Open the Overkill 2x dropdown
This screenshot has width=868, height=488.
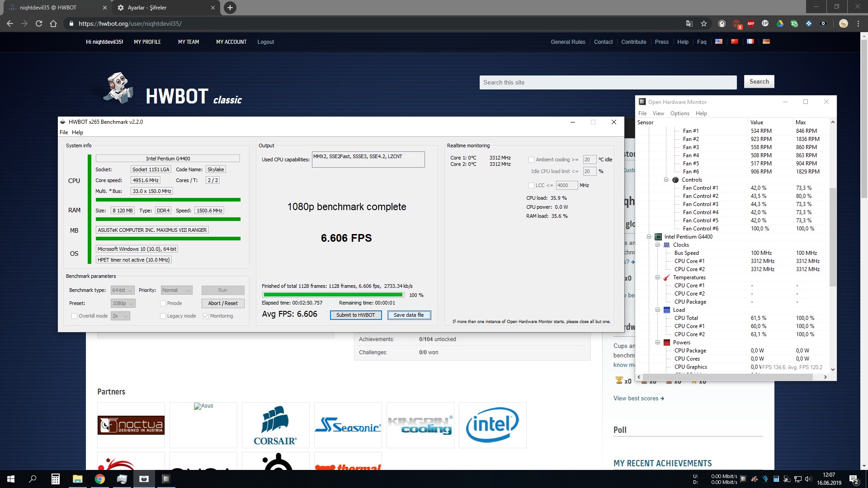click(120, 316)
